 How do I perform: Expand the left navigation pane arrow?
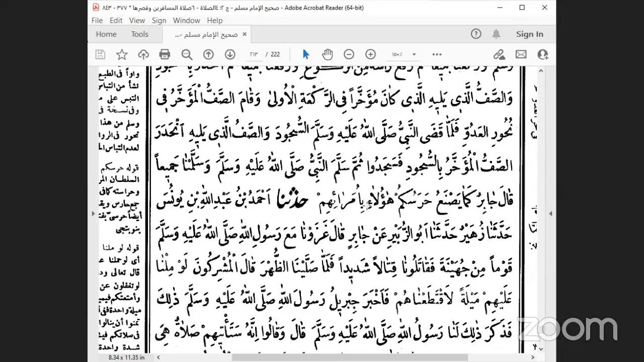click(93, 213)
